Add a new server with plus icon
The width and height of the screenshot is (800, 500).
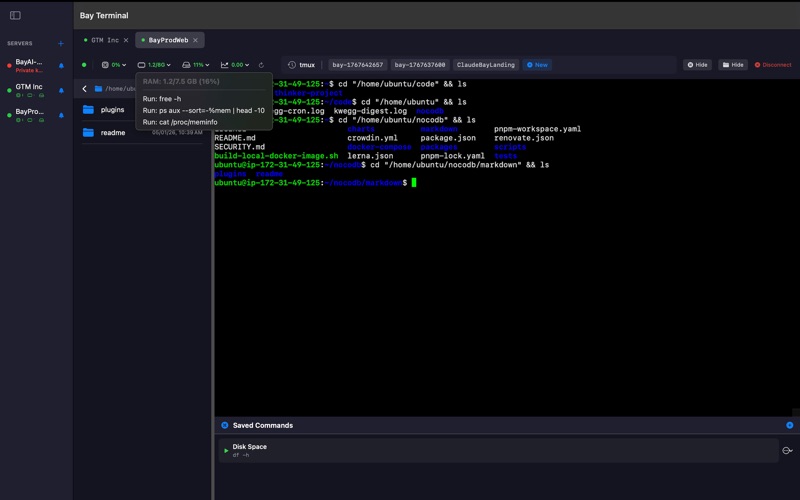[x=61, y=44]
